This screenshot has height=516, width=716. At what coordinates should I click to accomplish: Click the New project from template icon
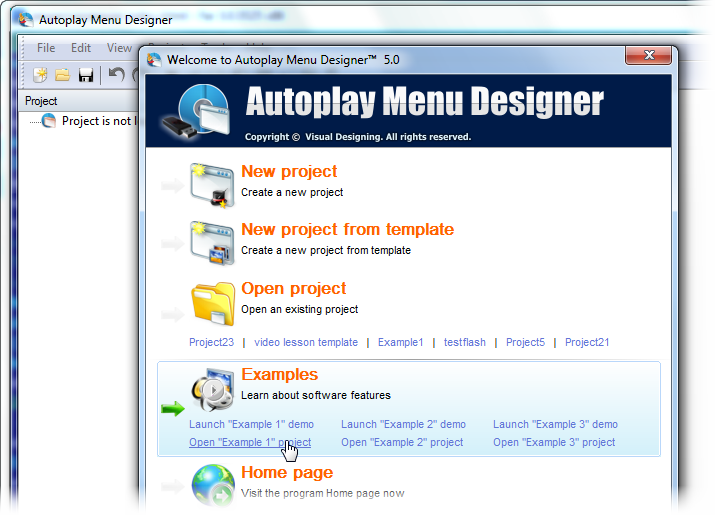pyautogui.click(x=212, y=243)
